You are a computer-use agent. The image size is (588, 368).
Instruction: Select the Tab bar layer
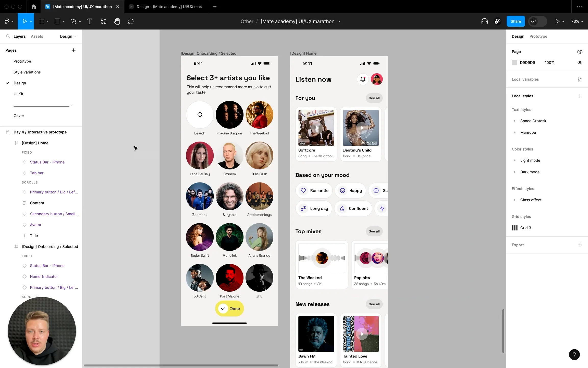[x=36, y=173]
